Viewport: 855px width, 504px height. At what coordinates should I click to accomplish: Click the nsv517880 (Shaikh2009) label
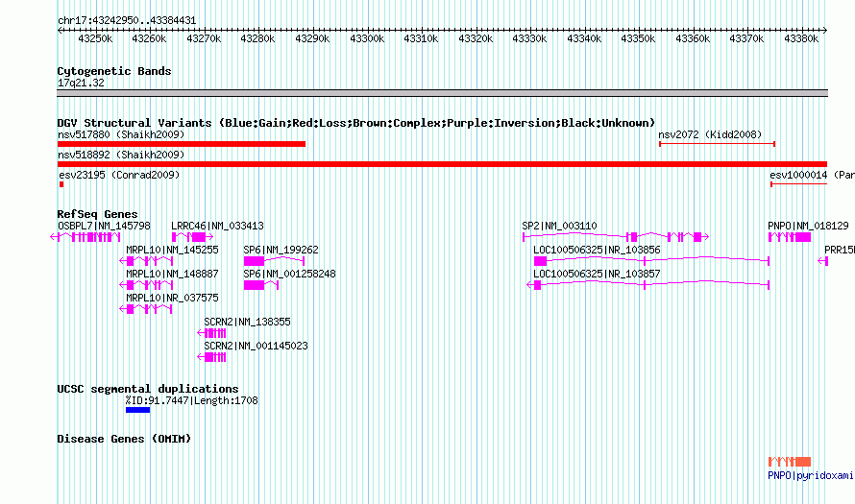121,134
